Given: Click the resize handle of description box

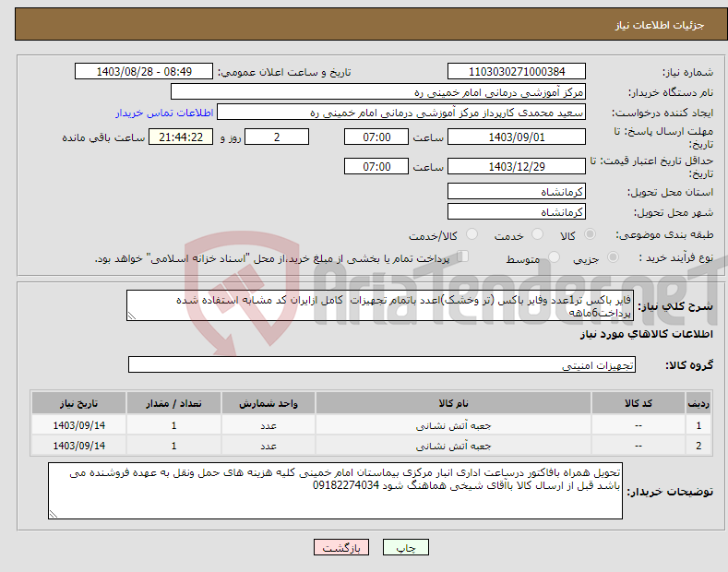Looking at the screenshot, I should 132,316.
